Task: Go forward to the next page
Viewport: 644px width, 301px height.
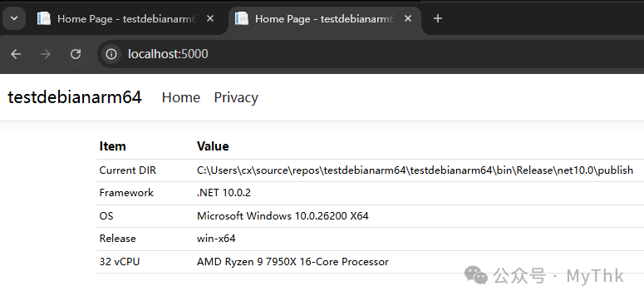Action: click(x=46, y=54)
